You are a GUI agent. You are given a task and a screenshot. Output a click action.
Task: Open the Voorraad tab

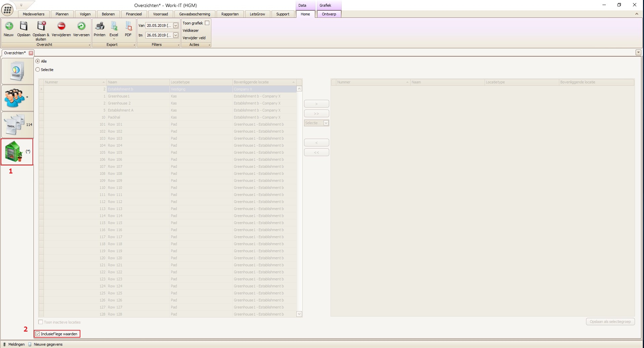point(160,14)
